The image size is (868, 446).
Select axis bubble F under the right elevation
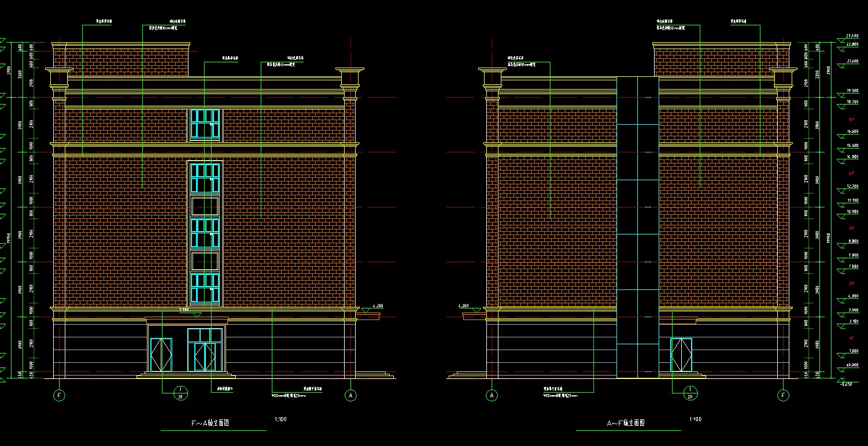coord(784,396)
